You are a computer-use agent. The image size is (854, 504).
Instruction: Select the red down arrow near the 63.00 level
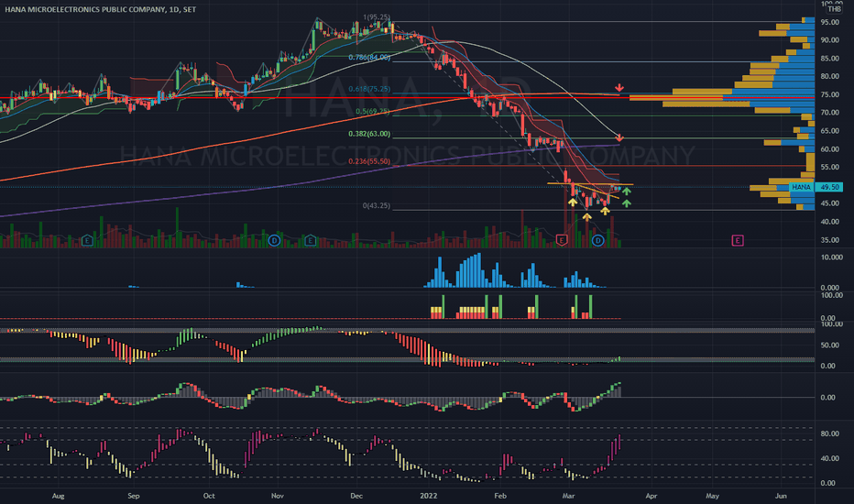click(619, 137)
